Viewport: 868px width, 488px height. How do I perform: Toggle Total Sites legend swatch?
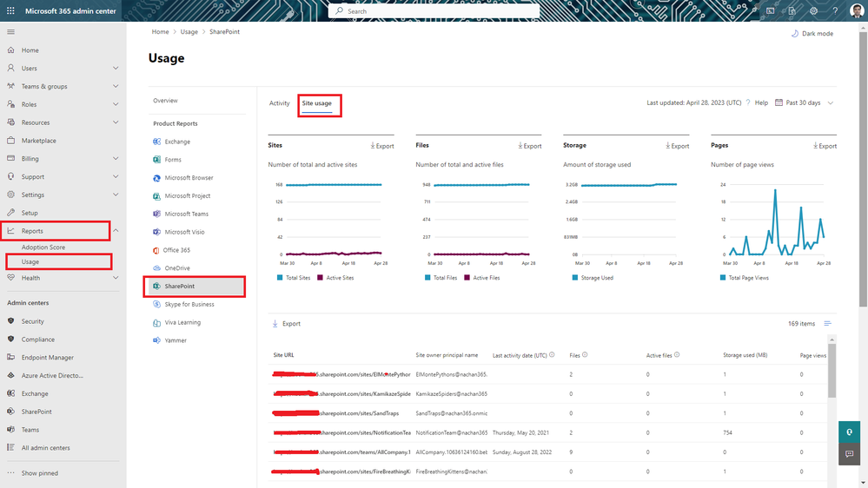[x=280, y=278]
